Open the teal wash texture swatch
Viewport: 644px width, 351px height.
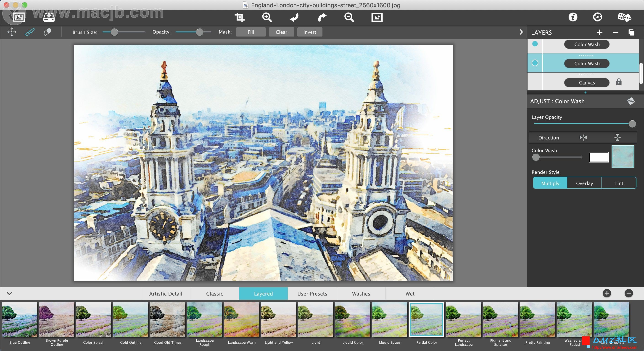623,156
